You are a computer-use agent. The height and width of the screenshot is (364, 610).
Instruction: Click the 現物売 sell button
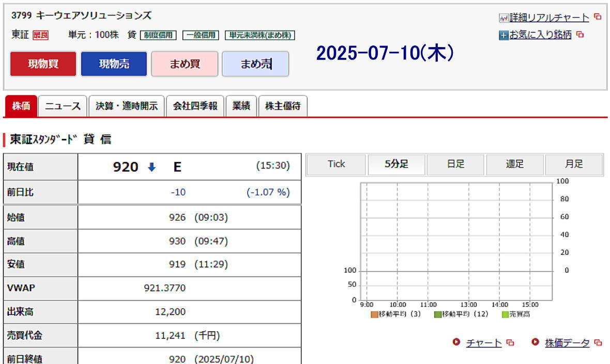(114, 64)
